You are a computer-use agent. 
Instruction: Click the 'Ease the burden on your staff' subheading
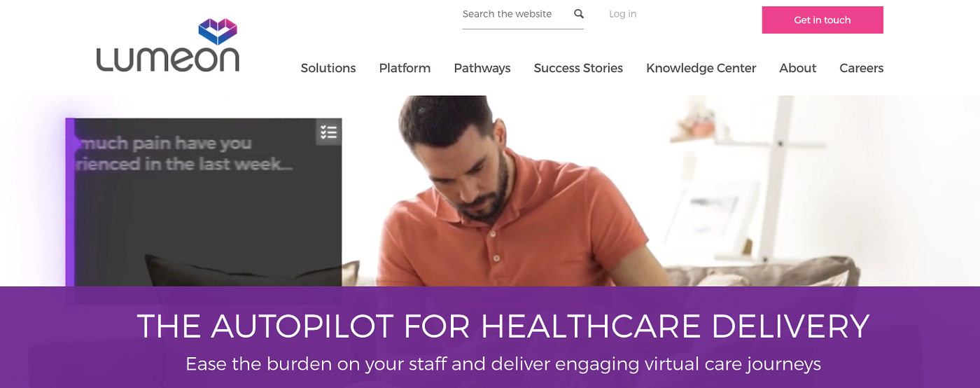pos(503,364)
